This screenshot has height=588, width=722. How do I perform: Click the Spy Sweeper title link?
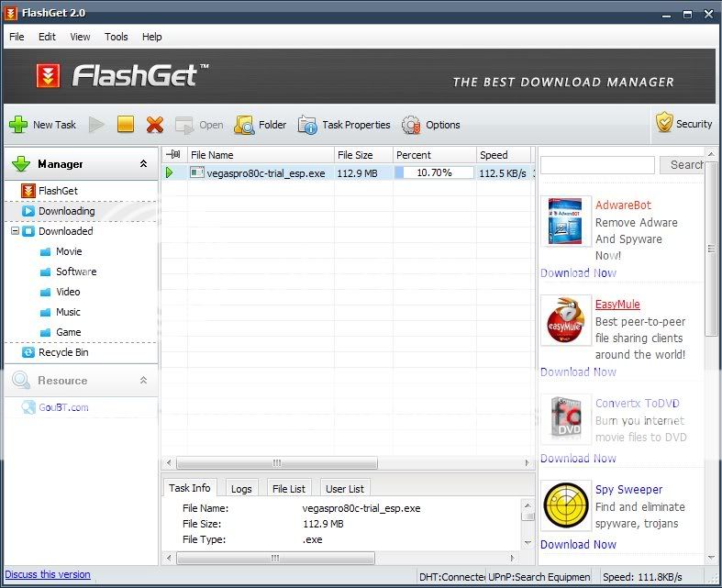click(628, 489)
